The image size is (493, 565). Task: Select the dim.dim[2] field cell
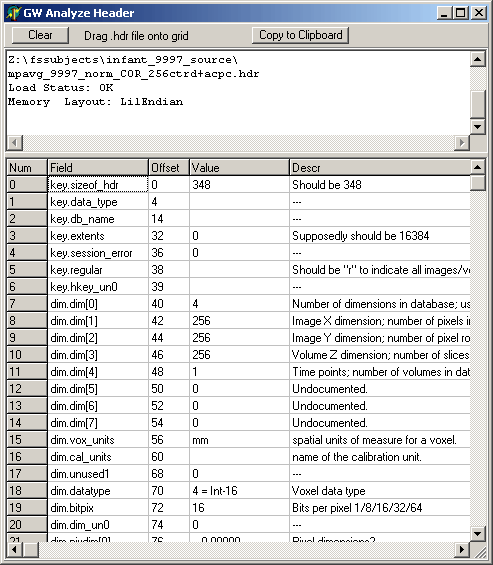[x=98, y=338]
